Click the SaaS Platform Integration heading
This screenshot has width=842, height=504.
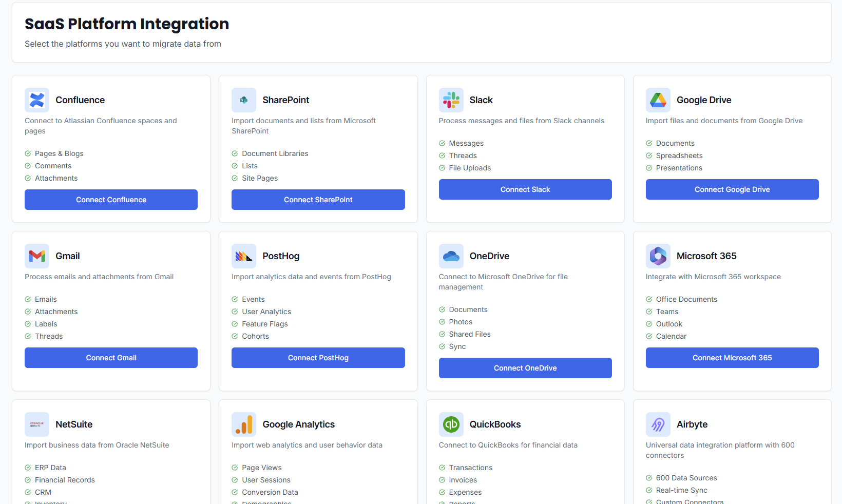coord(127,24)
